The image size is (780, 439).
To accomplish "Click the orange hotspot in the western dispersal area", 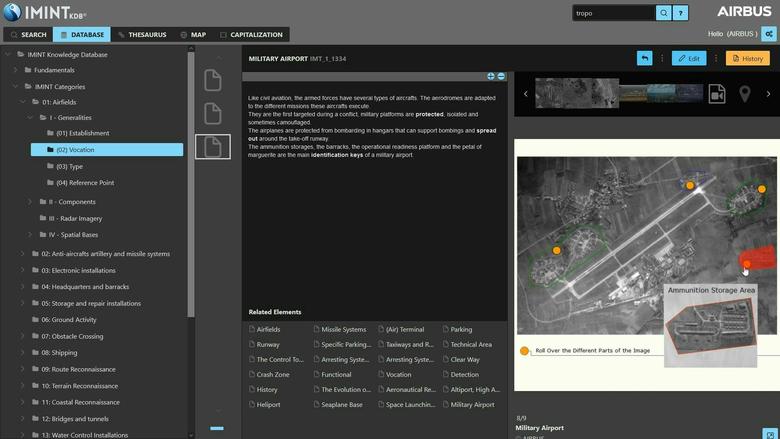I will tap(557, 251).
